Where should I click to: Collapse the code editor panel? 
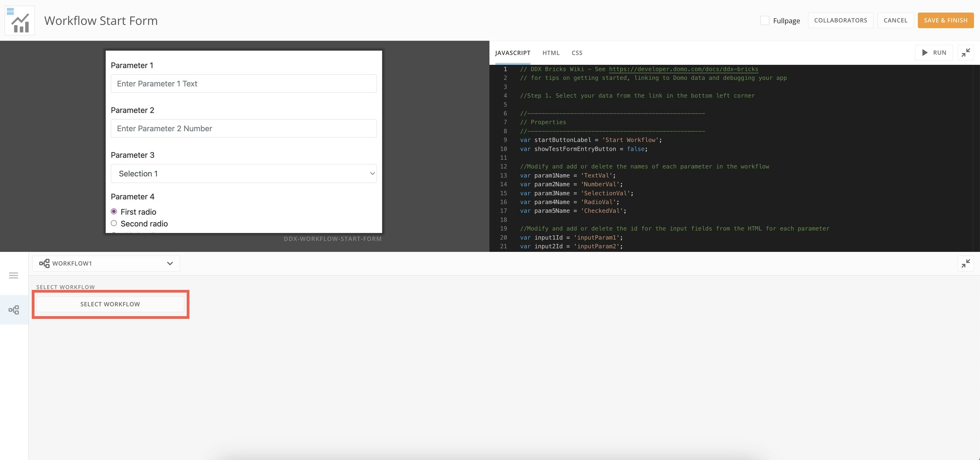tap(966, 53)
